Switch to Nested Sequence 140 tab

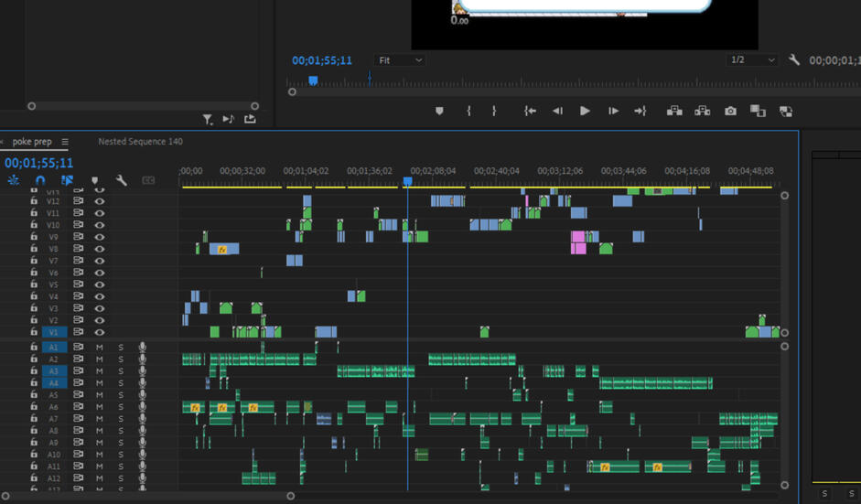140,142
